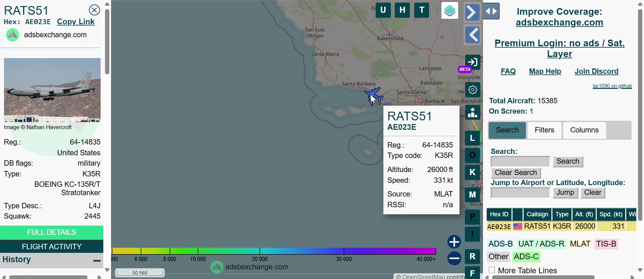Toggle the F map option
644x279 pixels.
coord(473,273)
